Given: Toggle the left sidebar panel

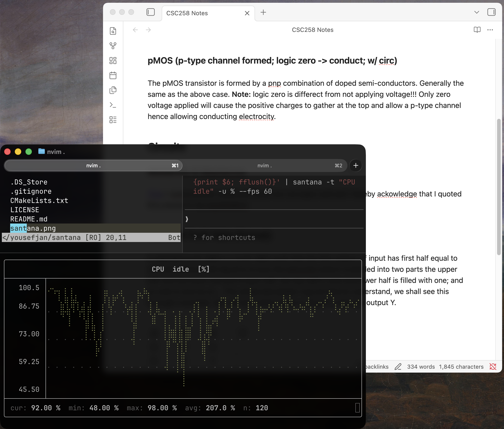Looking at the screenshot, I should tap(150, 12).
